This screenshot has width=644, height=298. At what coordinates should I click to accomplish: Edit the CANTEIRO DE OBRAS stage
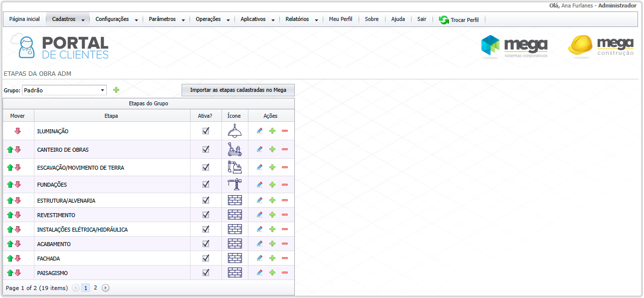[x=259, y=149]
